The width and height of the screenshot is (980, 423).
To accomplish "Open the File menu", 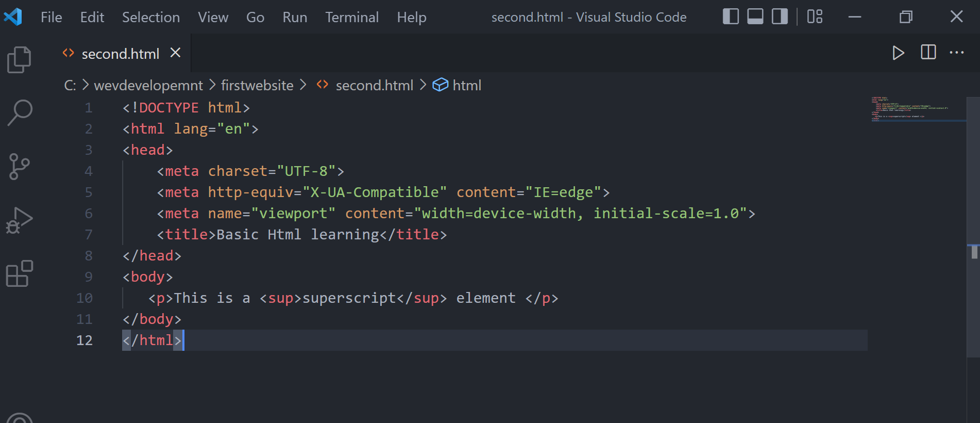I will tap(52, 17).
